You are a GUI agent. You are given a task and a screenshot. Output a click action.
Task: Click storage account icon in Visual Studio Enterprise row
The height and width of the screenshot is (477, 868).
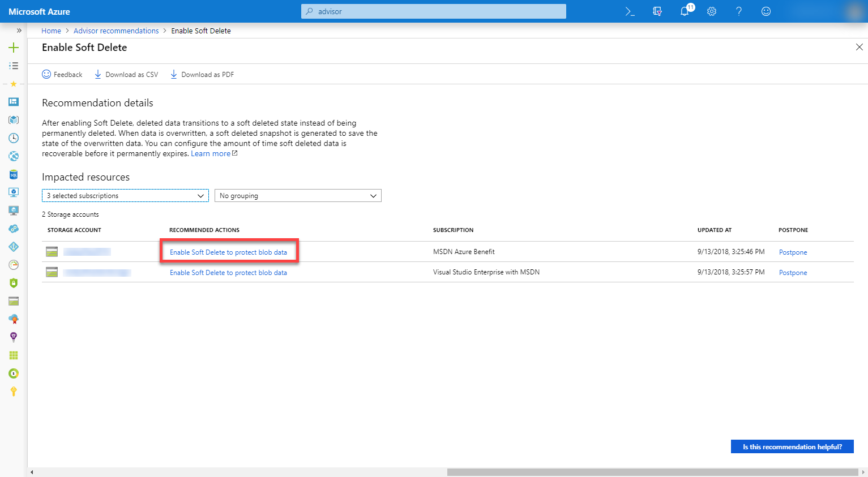[x=52, y=272]
